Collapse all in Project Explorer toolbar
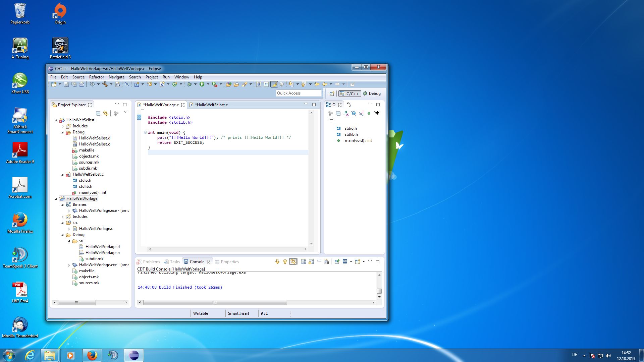Screen dimensions: 644x362 98,114
